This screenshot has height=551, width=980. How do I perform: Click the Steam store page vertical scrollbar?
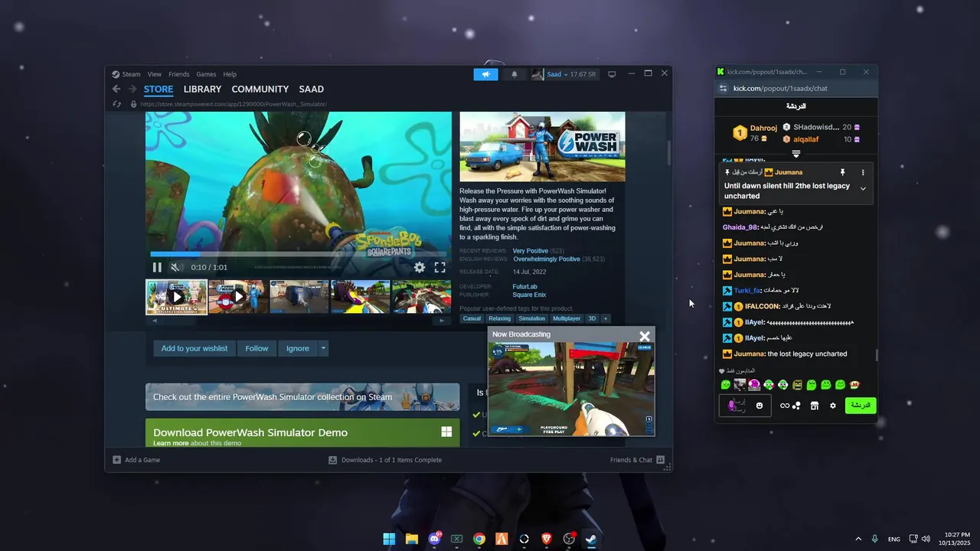click(x=669, y=153)
